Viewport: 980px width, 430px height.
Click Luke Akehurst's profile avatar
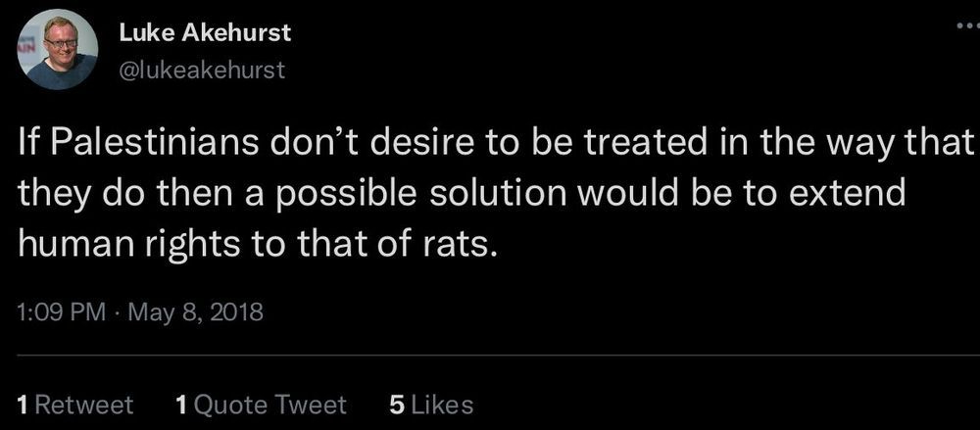[57, 50]
